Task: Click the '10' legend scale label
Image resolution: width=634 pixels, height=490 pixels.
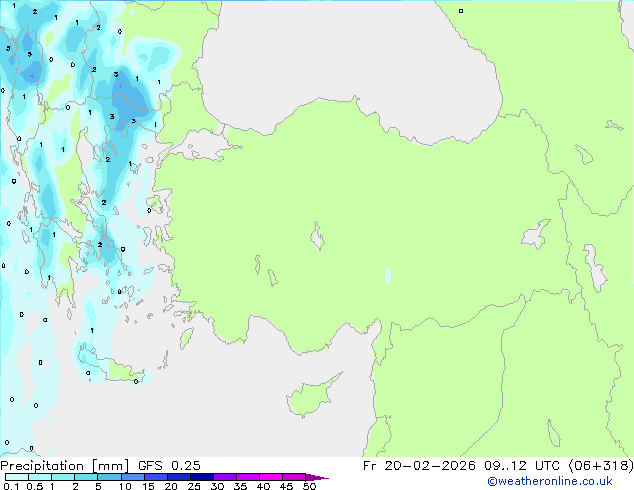Action: click(x=125, y=486)
